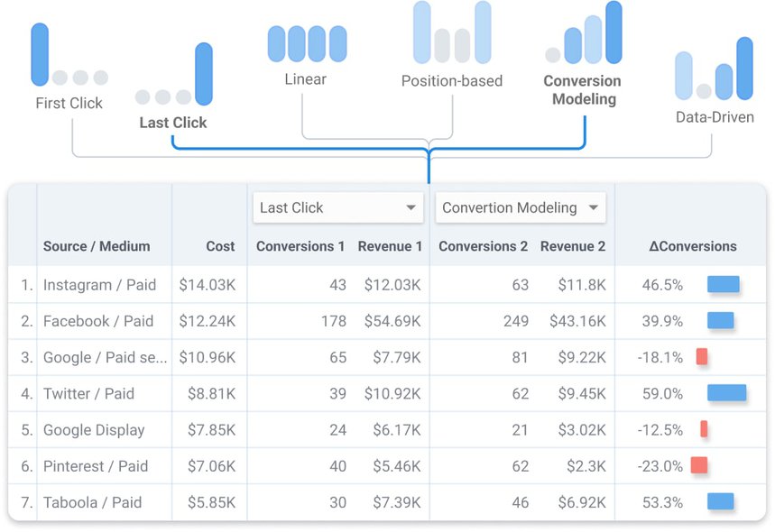This screenshot has width=775, height=532.
Task: Select the Position-based model label
Action: pos(452,81)
